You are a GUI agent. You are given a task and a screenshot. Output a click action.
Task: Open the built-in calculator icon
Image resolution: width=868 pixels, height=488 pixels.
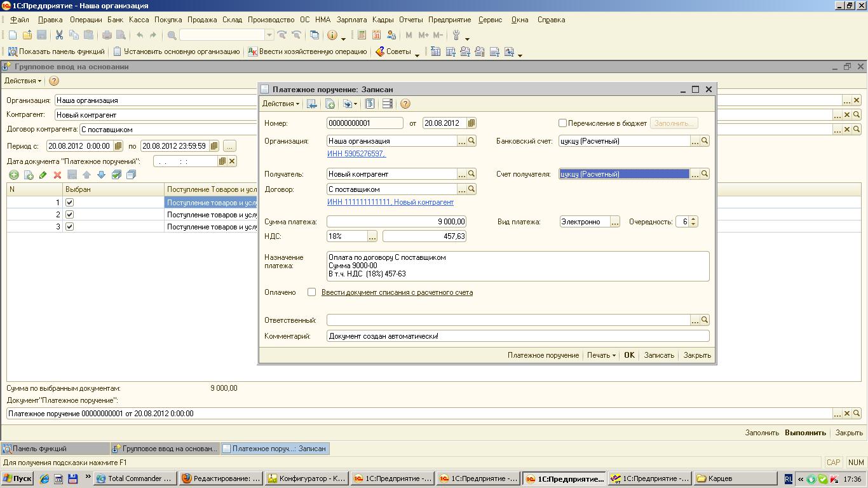coord(362,35)
